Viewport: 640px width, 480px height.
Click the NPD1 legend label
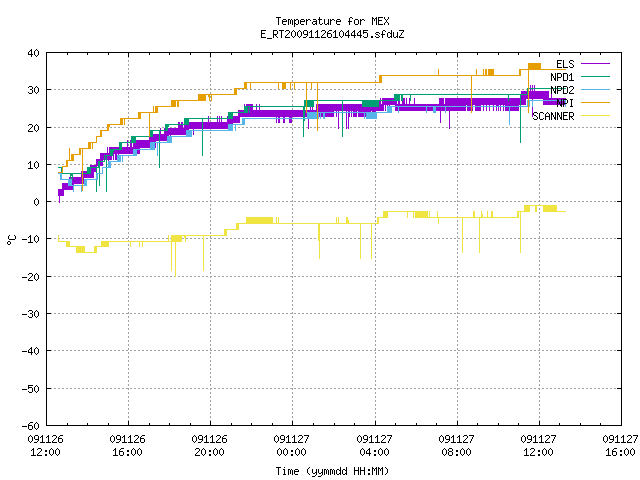point(562,77)
